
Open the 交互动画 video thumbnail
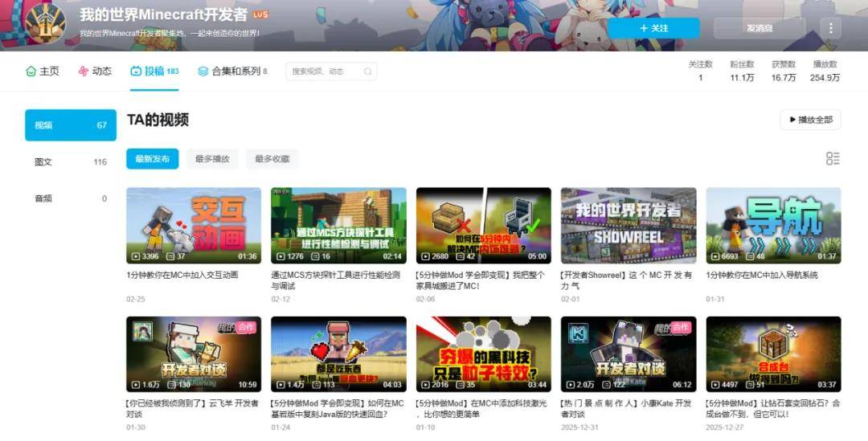(194, 225)
